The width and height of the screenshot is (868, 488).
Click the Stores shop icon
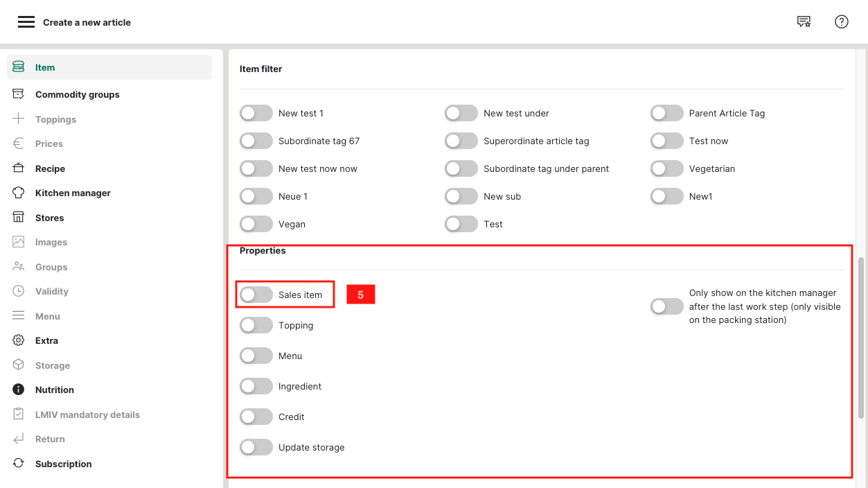point(19,218)
